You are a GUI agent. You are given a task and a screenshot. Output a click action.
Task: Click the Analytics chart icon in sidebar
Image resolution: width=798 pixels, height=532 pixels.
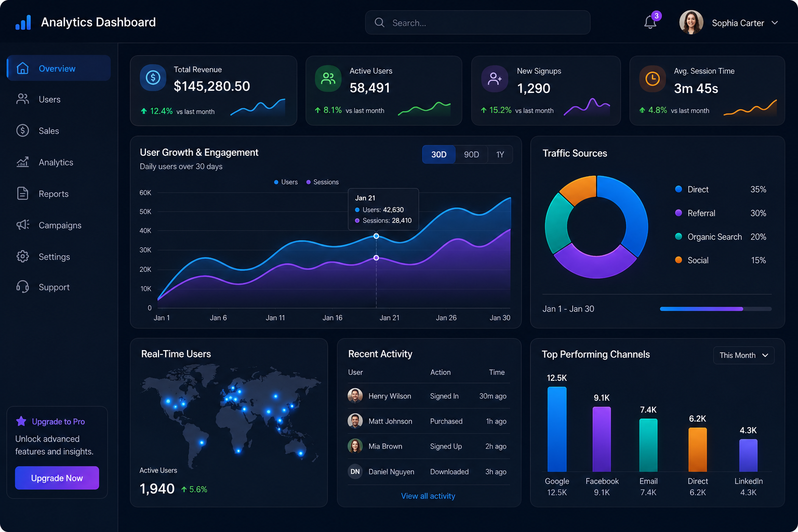(x=23, y=162)
